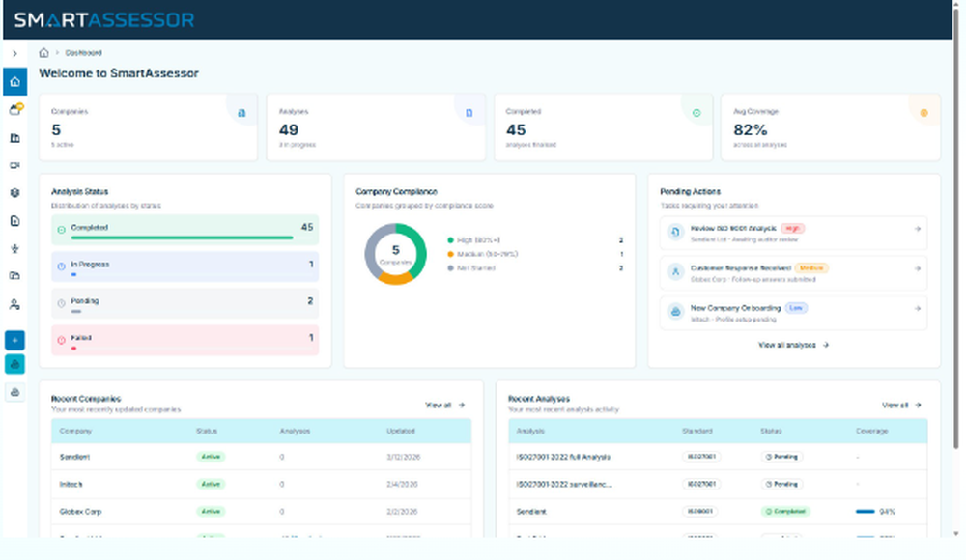Viewport: 966px width, 560px height.
Task: Click the orange icon on the Avg Coverage card
Action: (924, 115)
